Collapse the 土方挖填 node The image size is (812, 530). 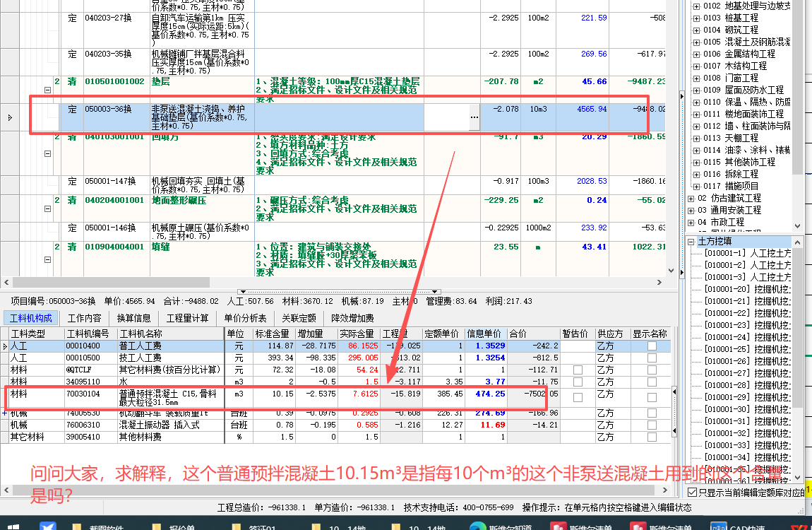click(691, 242)
